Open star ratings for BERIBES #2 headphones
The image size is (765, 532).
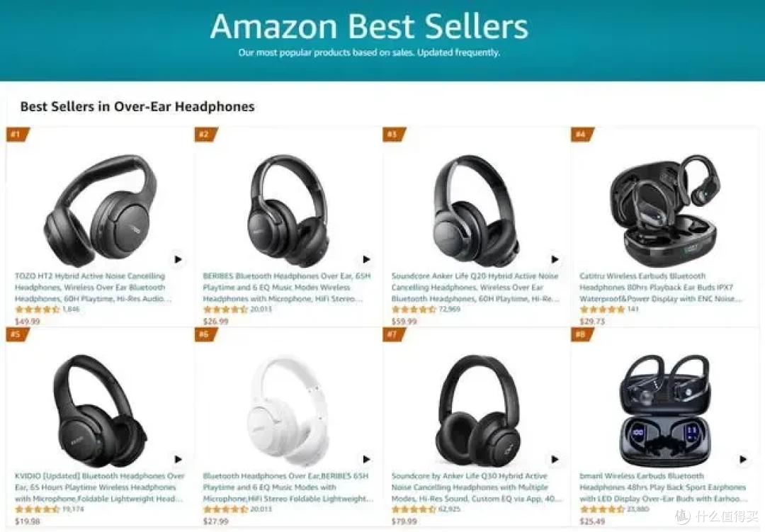click(225, 310)
